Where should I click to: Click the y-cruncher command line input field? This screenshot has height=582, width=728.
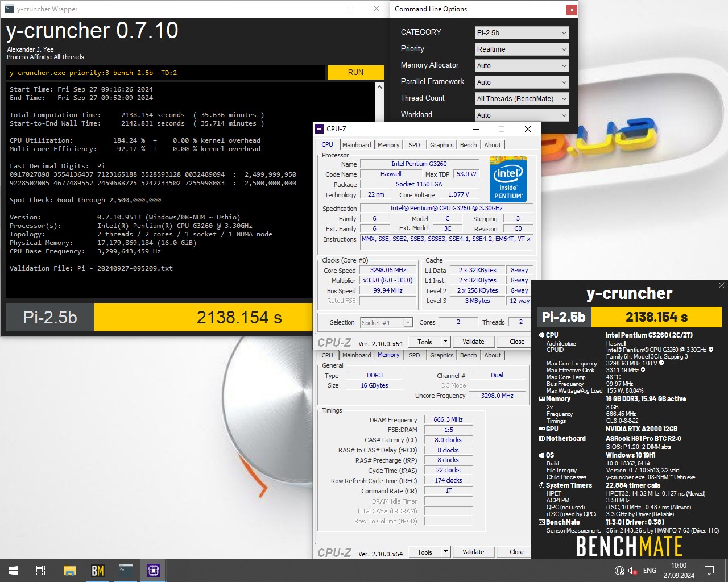point(166,72)
